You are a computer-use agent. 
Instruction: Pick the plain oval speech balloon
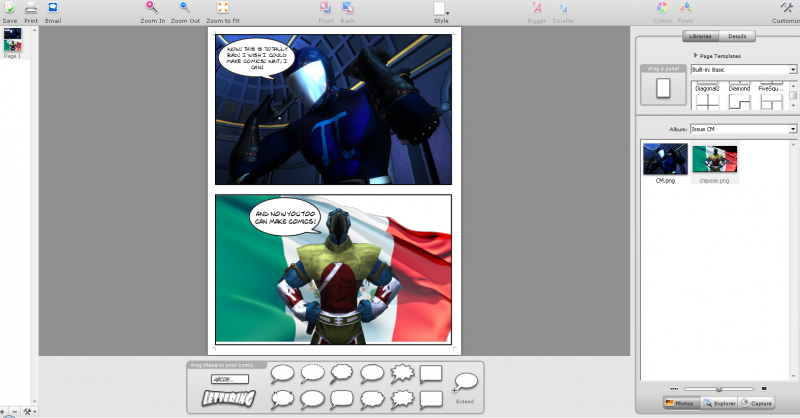tap(282, 374)
